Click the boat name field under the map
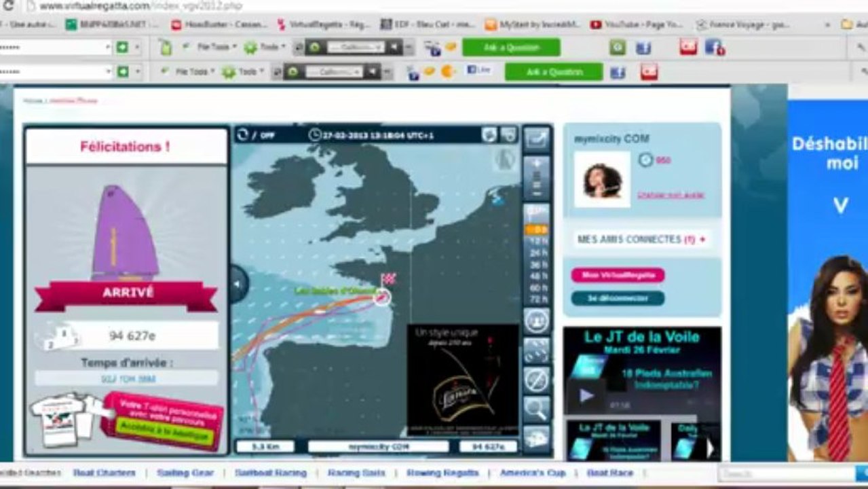The width and height of the screenshot is (868, 489). tap(378, 447)
